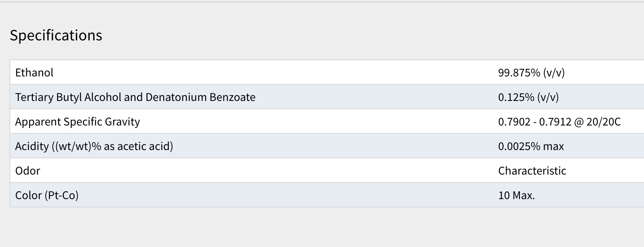Click the '20/20C' temperature text
The height and width of the screenshot is (247, 644).
[604, 122]
